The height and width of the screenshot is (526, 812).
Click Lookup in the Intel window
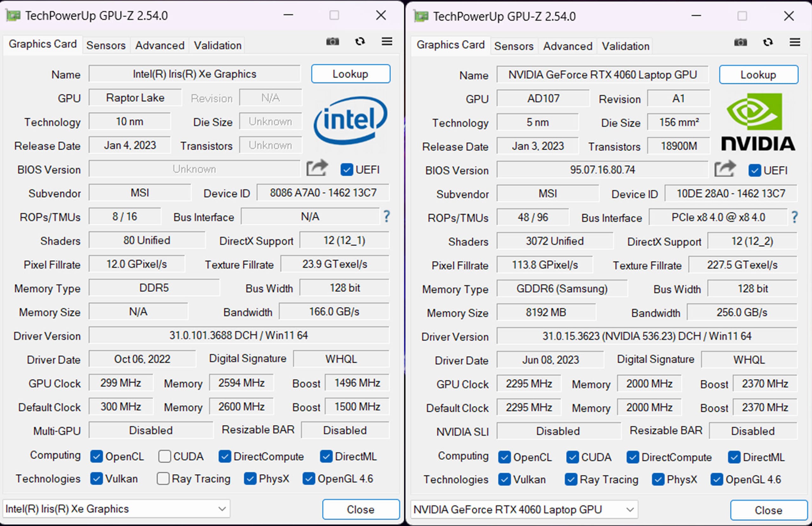(x=351, y=74)
